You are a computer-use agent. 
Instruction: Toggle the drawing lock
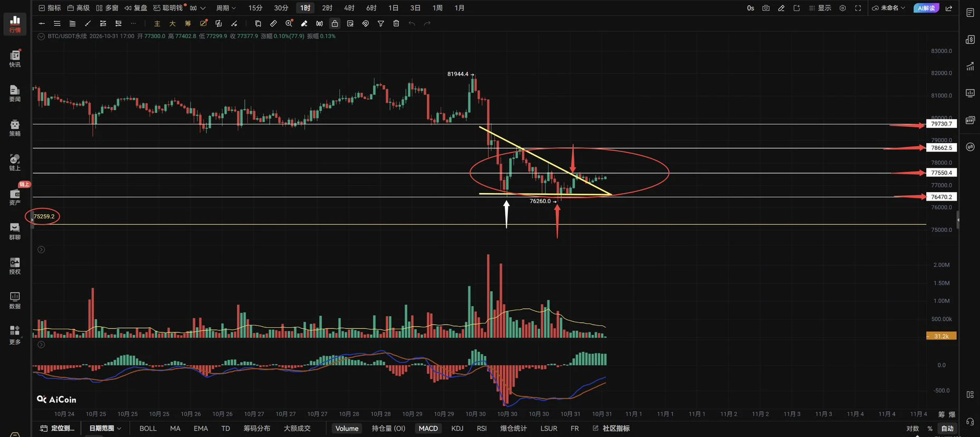334,23
